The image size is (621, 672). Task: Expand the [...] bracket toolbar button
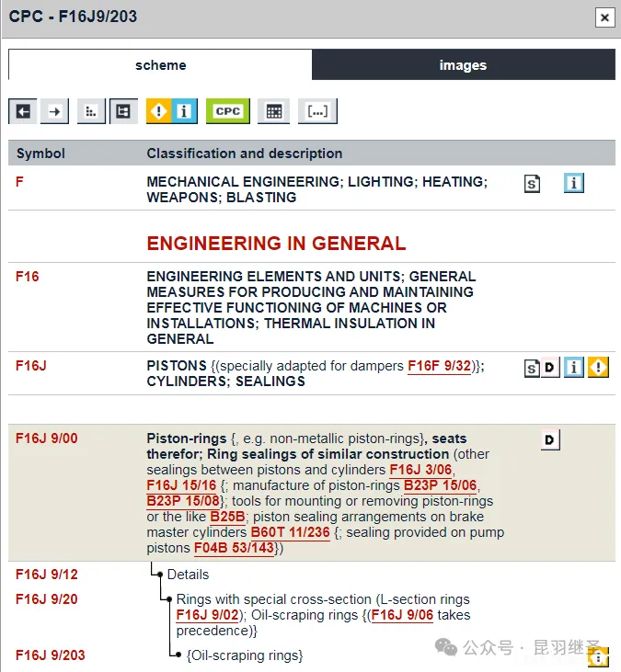tap(317, 111)
